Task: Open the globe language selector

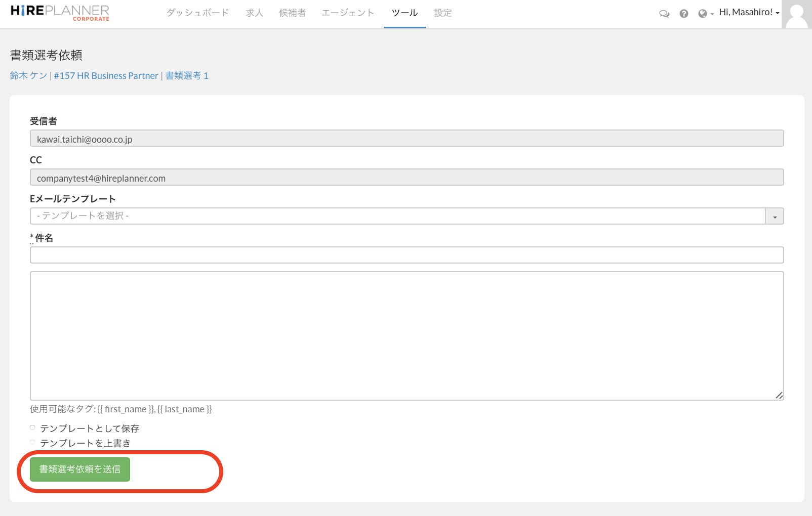Action: click(x=705, y=14)
